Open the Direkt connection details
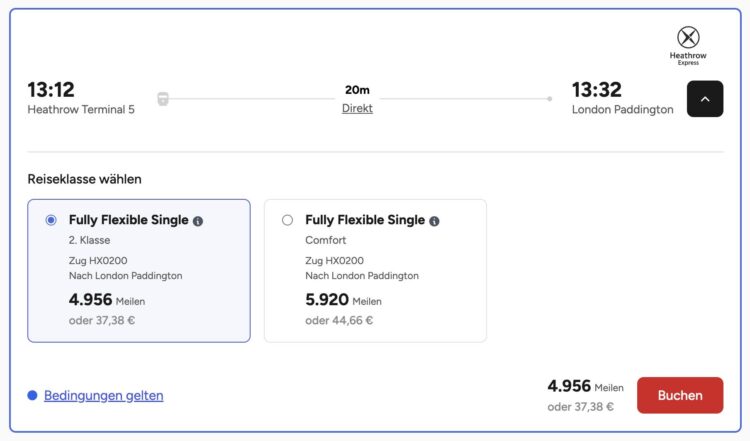This screenshot has width=750, height=441. pos(357,109)
